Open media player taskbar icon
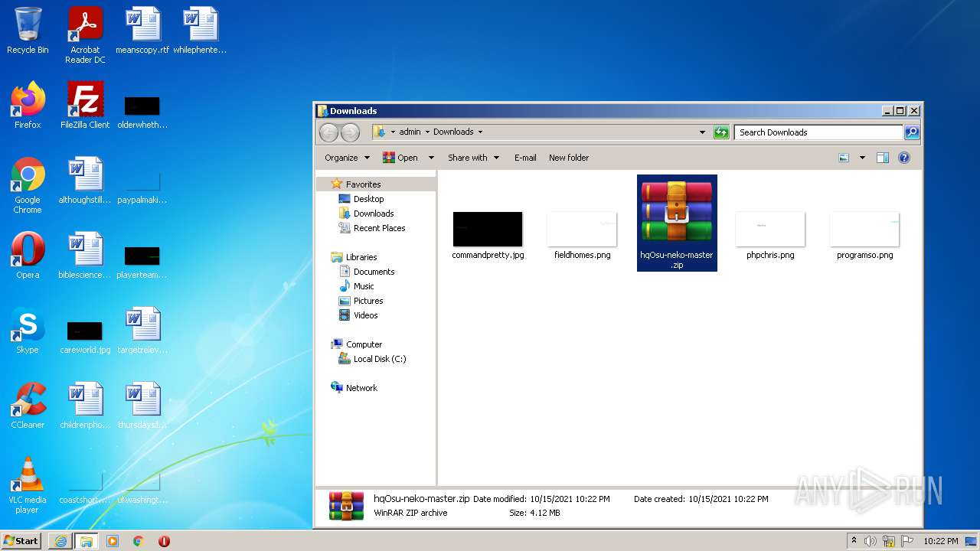The height and width of the screenshot is (551, 980). [113, 541]
